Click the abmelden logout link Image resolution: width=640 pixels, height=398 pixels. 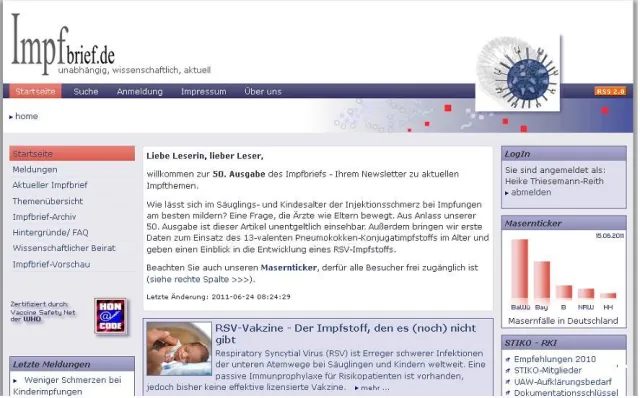click(x=531, y=192)
